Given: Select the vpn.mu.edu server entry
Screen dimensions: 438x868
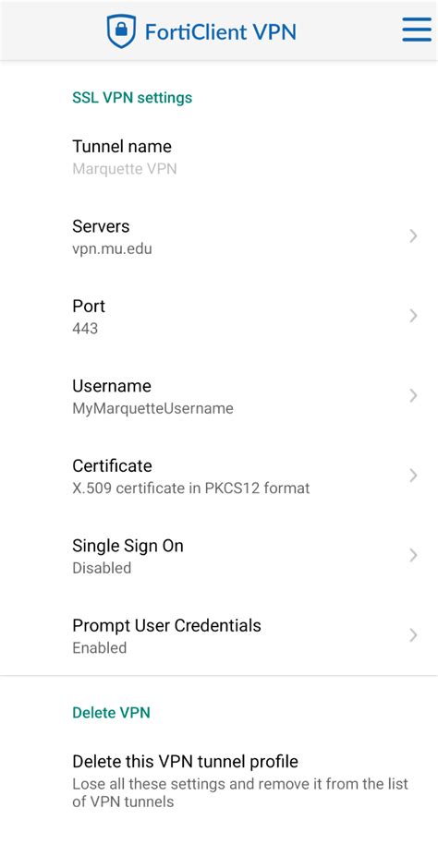Looking at the screenshot, I should [x=113, y=249].
